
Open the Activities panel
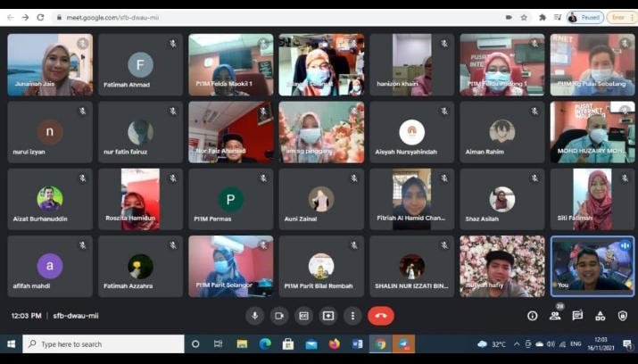[x=601, y=316]
